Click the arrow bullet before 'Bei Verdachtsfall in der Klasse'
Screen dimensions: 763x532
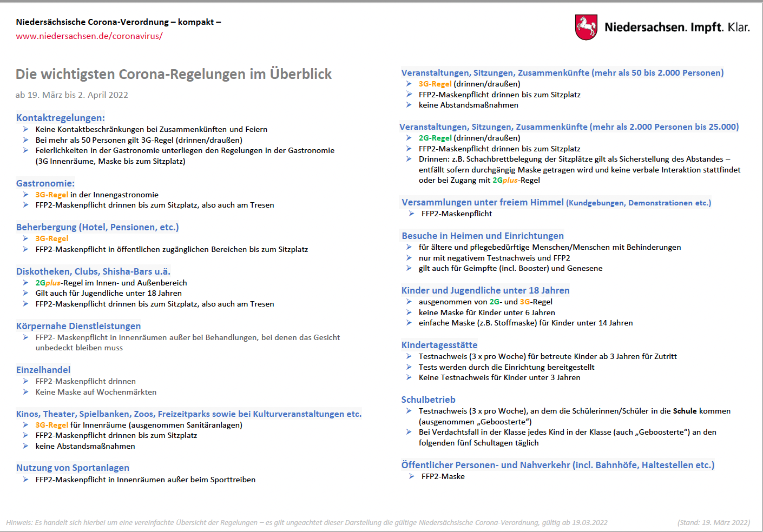tap(409, 432)
